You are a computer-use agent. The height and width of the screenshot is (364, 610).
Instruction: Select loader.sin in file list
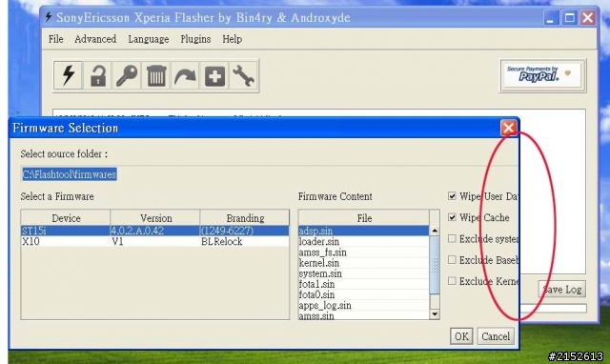tap(364, 241)
